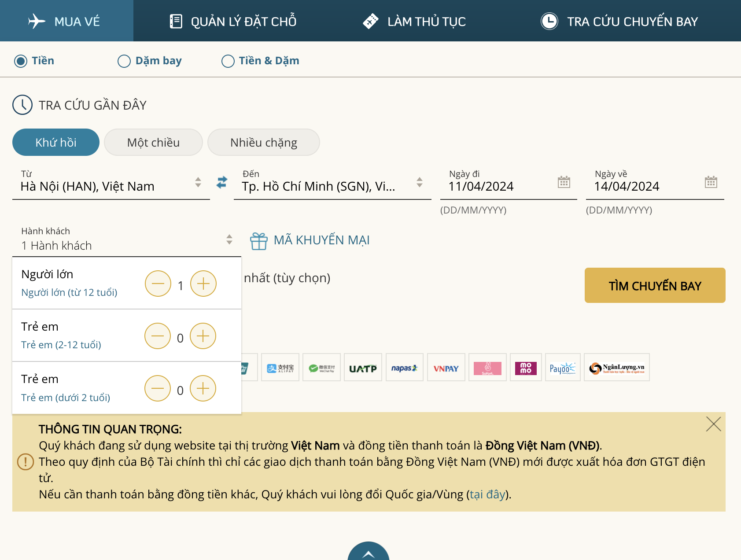Open MÃ KHUYẾN MẠI promo code
This screenshot has height=560, width=741.
tap(322, 240)
